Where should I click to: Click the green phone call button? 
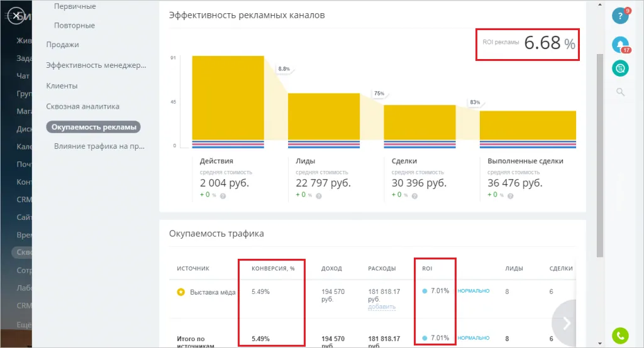(620, 335)
